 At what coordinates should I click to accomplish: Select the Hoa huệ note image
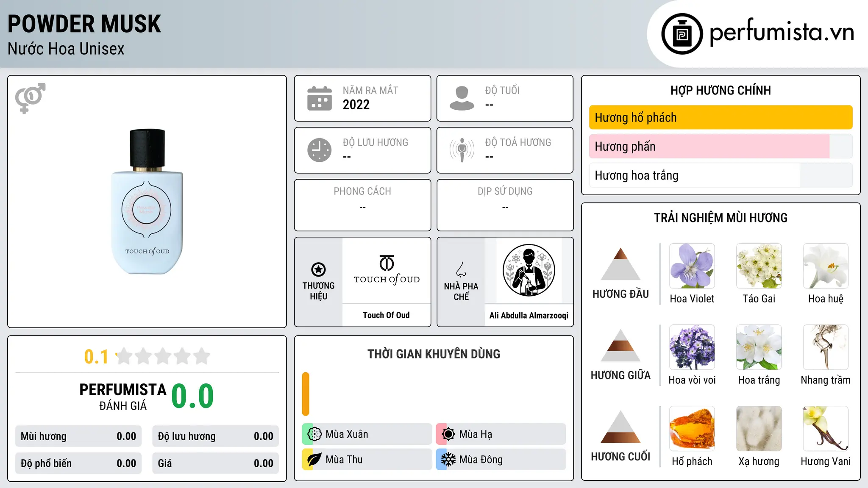point(826,266)
